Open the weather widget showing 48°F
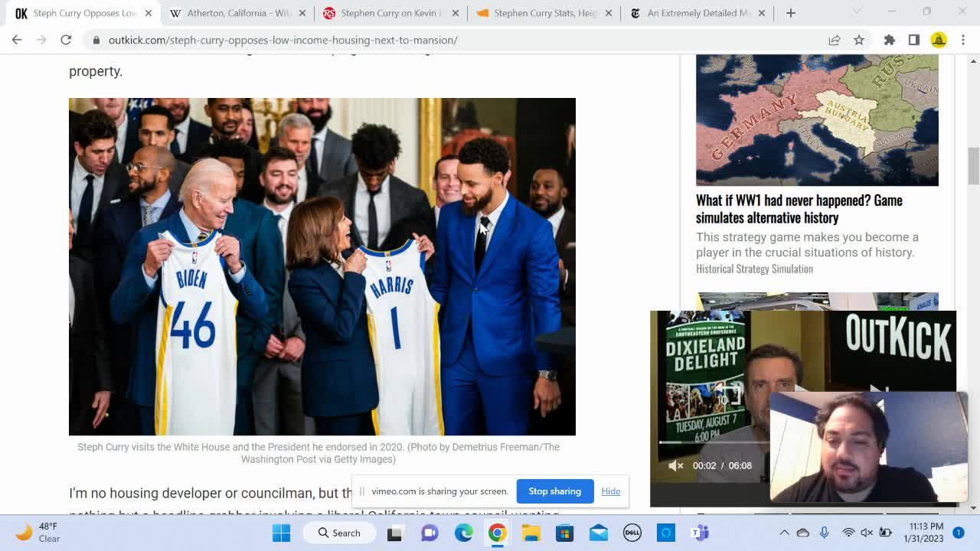 click(x=38, y=533)
